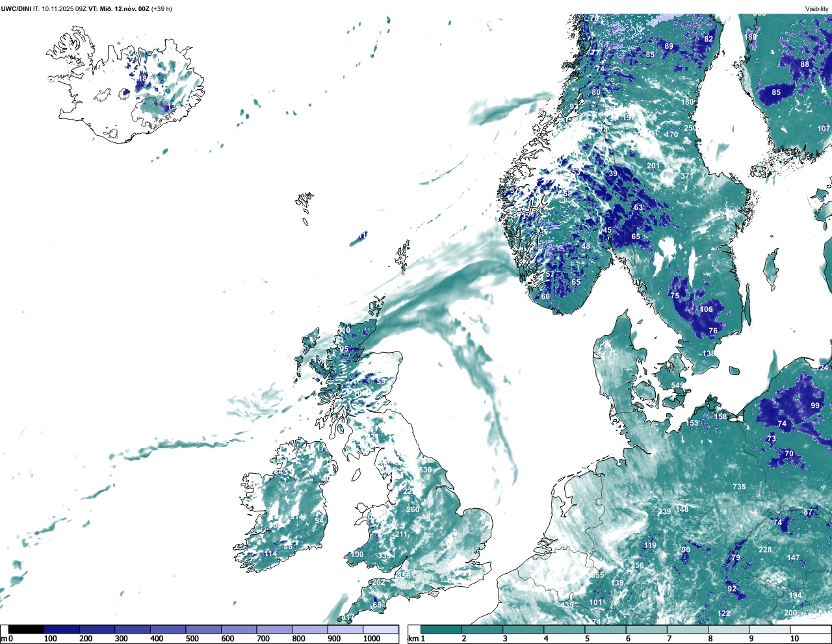Click the '228' value over the Czech area
The height and width of the screenshot is (644, 832).
(765, 550)
